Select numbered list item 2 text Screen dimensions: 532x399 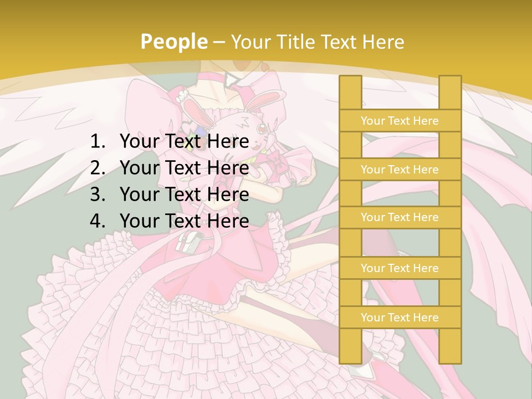coord(184,167)
